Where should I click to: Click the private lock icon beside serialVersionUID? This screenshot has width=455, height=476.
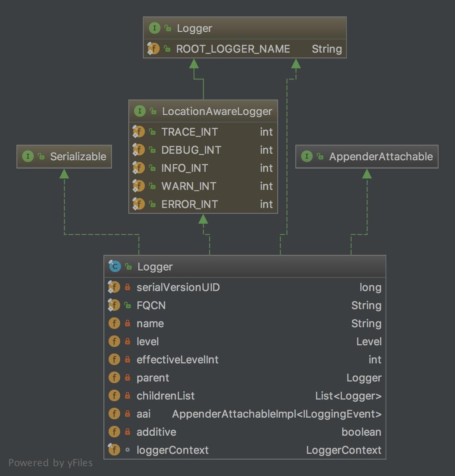(128, 287)
